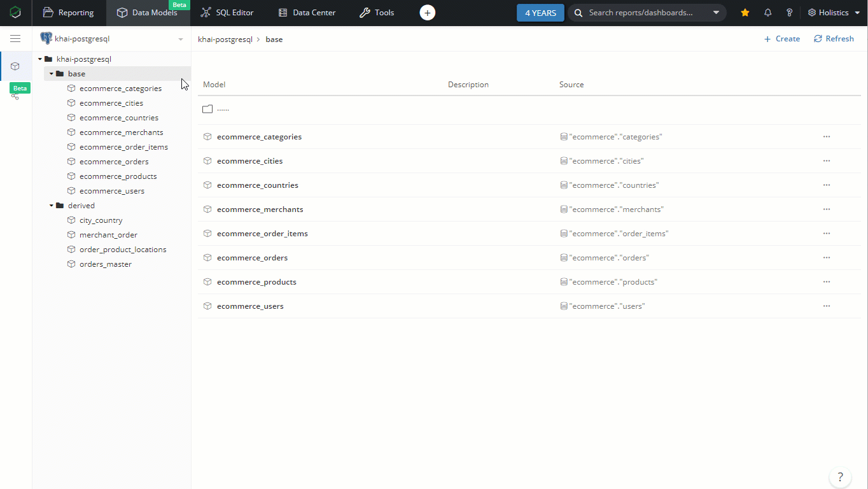This screenshot has height=489, width=868.
Task: Open more options for ecommerce_products row
Action: (827, 282)
